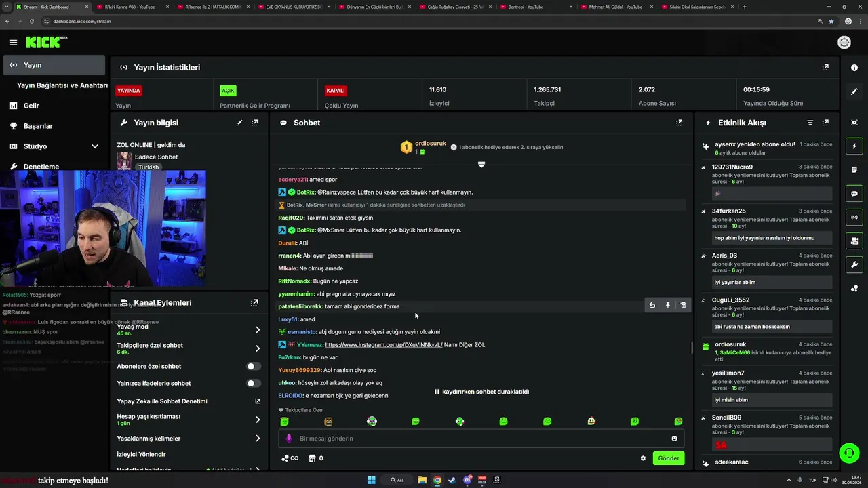The image size is (868, 488).
Task: Pop out the Sohbet chat panel
Action: coord(679,123)
